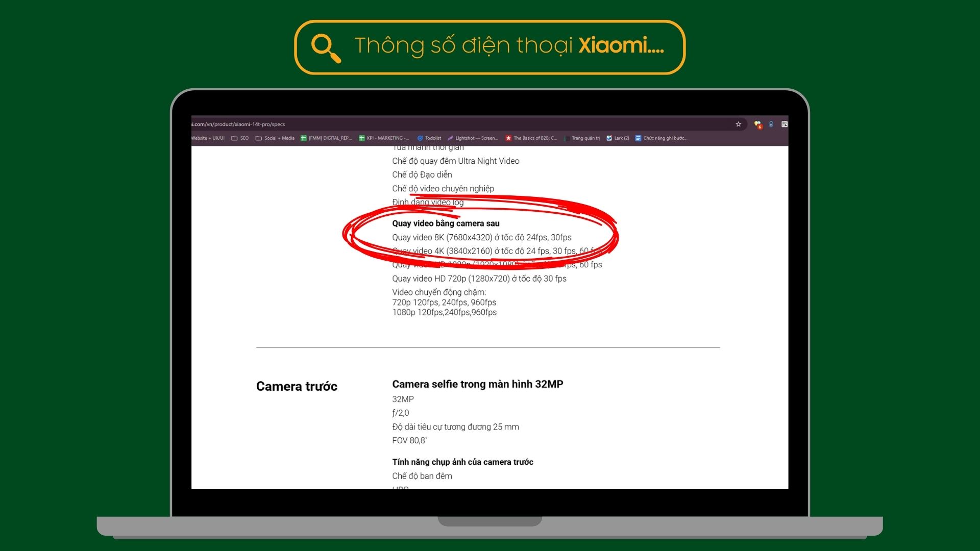Viewport: 980px width, 551px height.
Task: Click the 'Chế độ quay đêm Ultra Night Video' line
Action: [456, 161]
